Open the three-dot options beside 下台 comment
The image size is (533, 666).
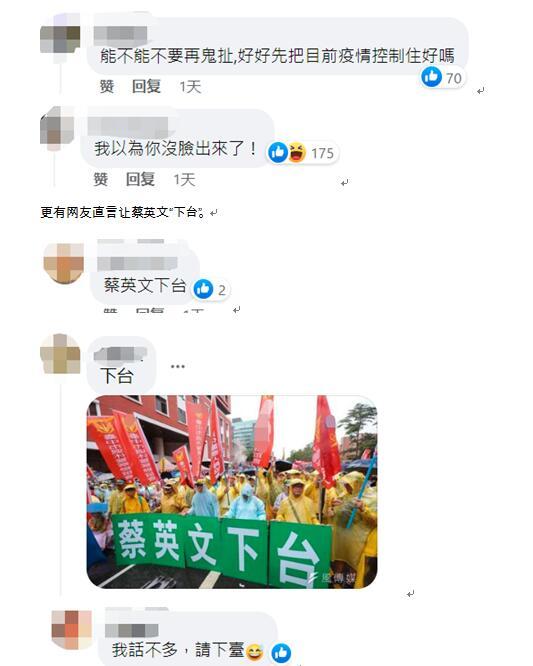[177, 366]
